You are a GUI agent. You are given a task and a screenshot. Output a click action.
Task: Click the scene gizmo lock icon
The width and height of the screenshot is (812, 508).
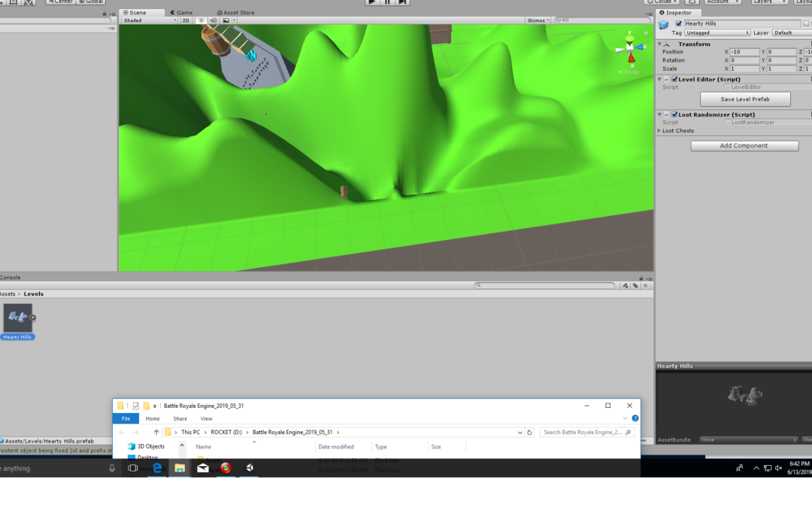pos(646,32)
